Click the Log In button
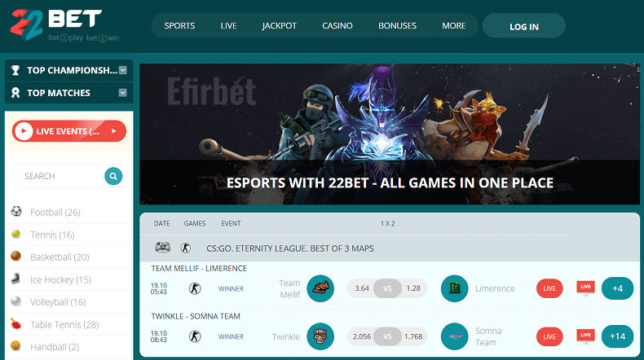The image size is (644, 360). pos(523,26)
